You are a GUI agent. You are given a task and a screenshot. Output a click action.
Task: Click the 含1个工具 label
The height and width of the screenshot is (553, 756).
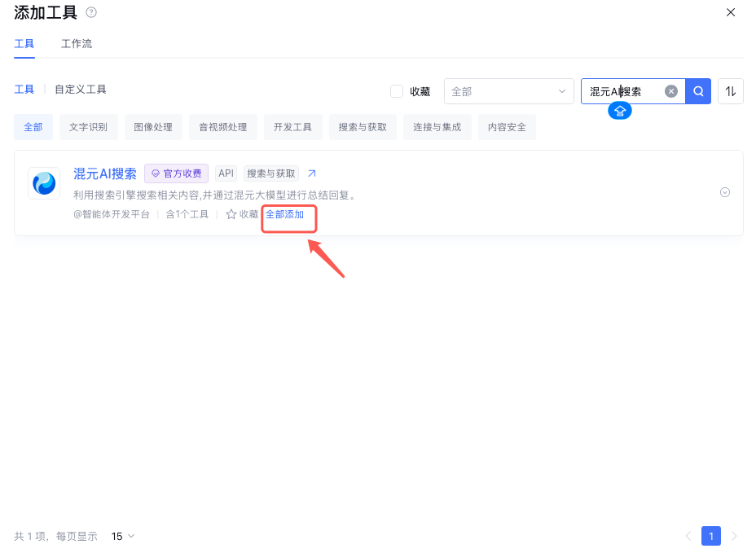(x=187, y=214)
